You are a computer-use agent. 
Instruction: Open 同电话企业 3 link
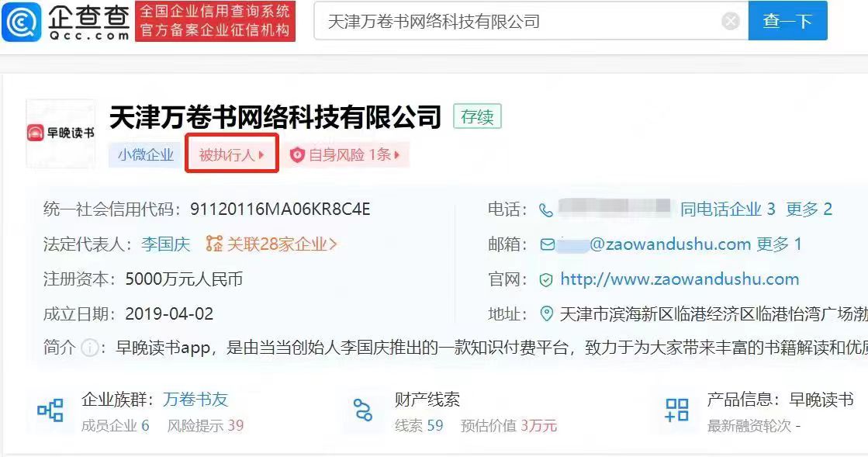(x=728, y=209)
